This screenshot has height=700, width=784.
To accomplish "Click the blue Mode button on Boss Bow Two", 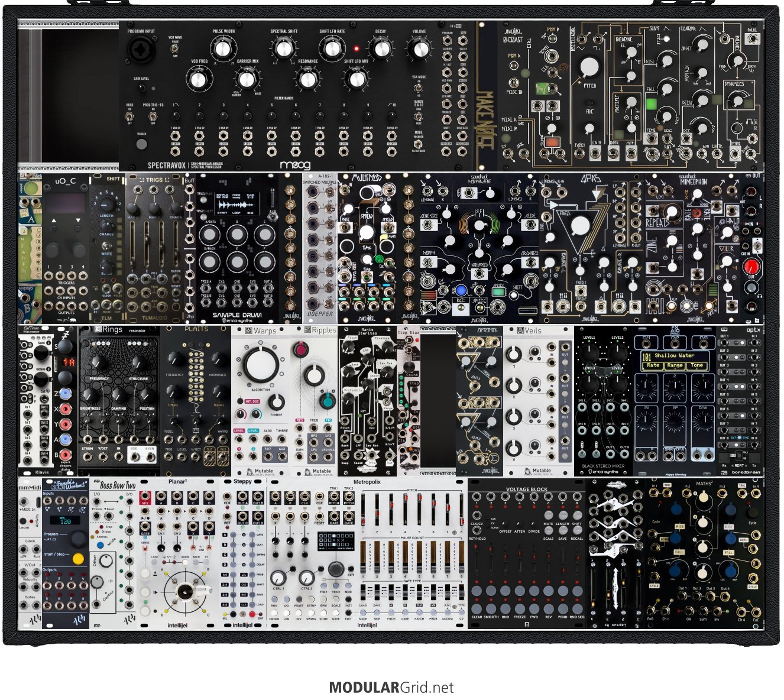I will 101,545.
